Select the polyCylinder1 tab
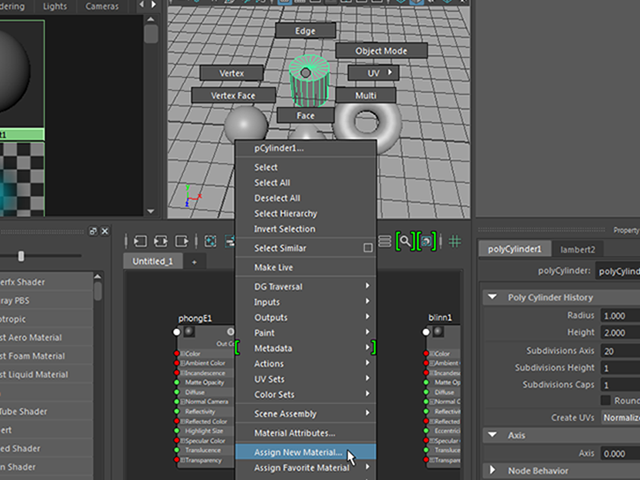This screenshot has height=480, width=640. [514, 249]
